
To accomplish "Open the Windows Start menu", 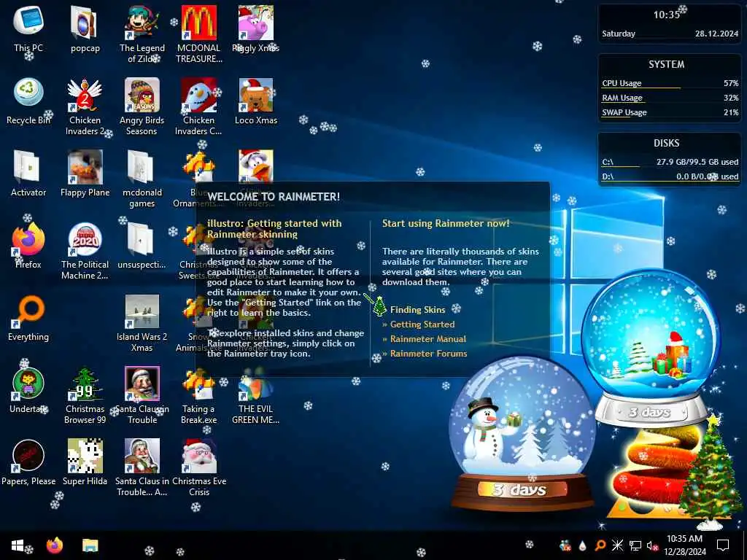I will pyautogui.click(x=18, y=545).
